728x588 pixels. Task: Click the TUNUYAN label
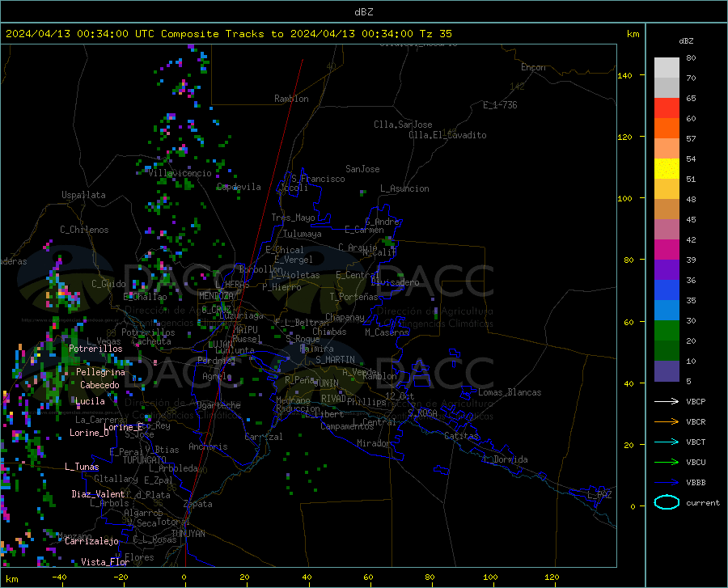click(188, 534)
